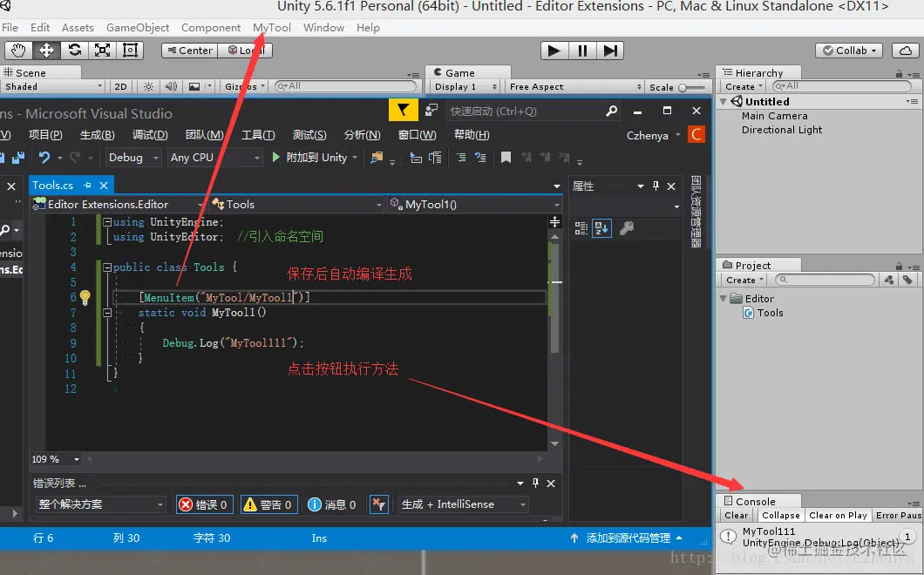924x575 pixels.
Task: Pause the Unity game
Action: tap(583, 51)
